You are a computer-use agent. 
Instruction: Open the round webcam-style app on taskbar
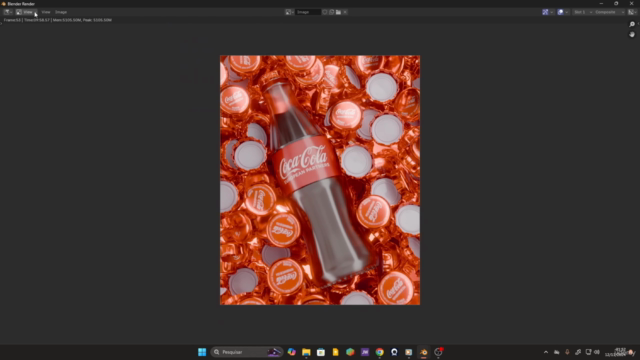tap(394, 352)
